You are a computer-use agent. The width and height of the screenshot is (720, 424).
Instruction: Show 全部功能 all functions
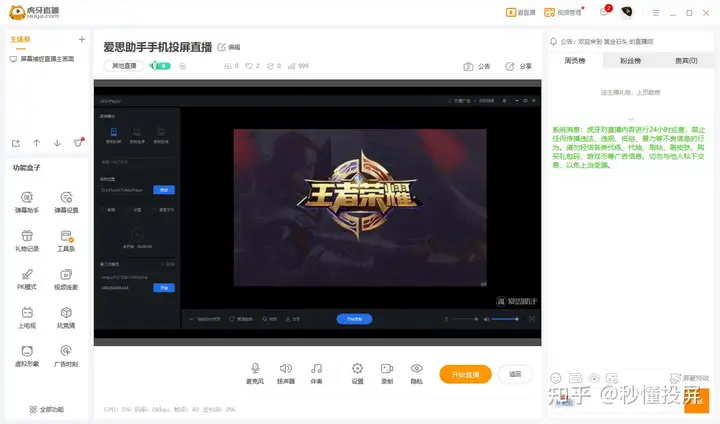(x=47, y=409)
